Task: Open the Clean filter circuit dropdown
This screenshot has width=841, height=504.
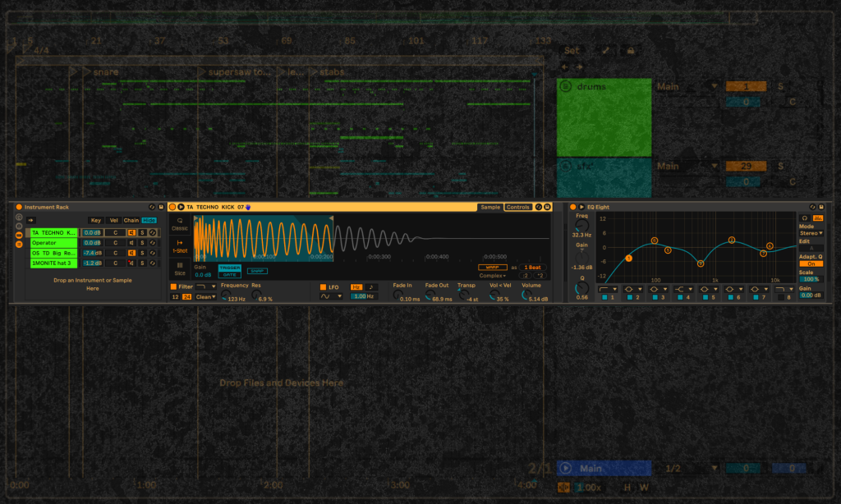Action: coord(206,296)
